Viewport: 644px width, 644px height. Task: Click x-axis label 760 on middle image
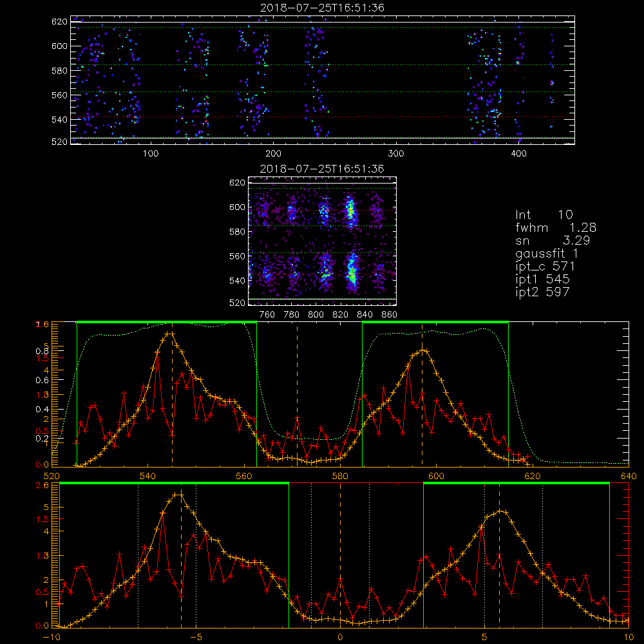click(267, 315)
